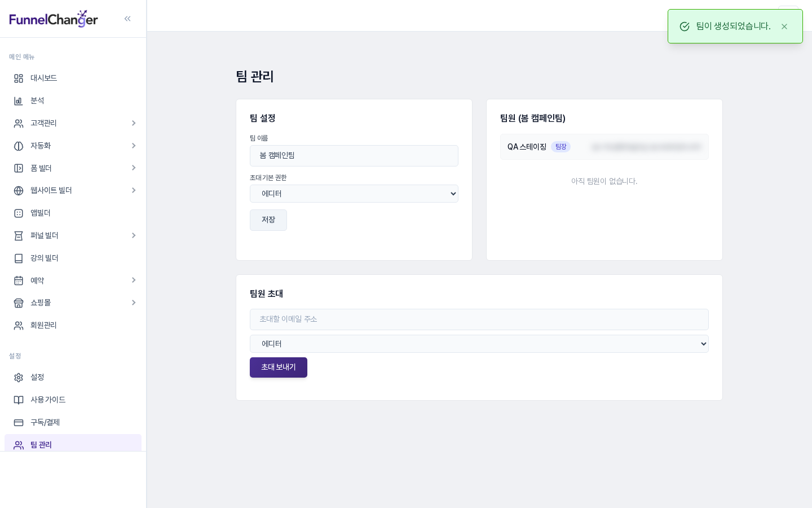Viewport: 812px width, 508px height.
Task: Expand the 쇼핑몰 submenu chevron
Action: coord(134,303)
